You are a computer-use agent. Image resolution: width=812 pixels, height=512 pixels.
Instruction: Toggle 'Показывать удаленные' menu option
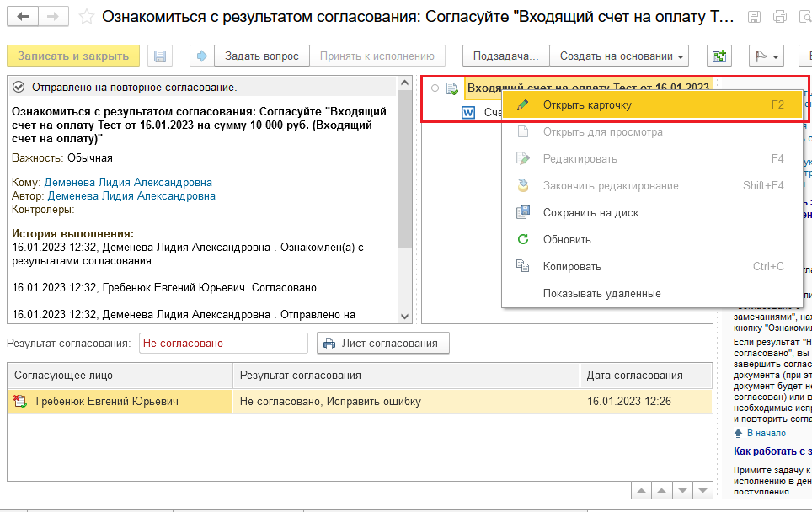pos(601,294)
